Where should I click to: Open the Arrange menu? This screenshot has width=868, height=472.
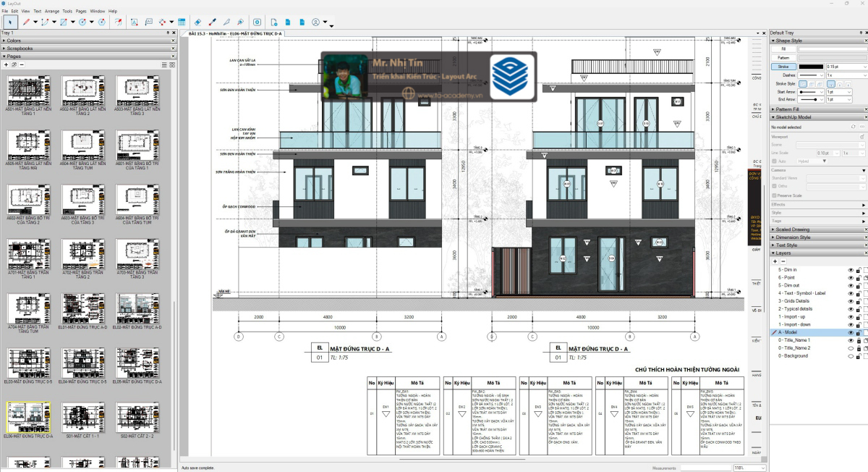52,12
